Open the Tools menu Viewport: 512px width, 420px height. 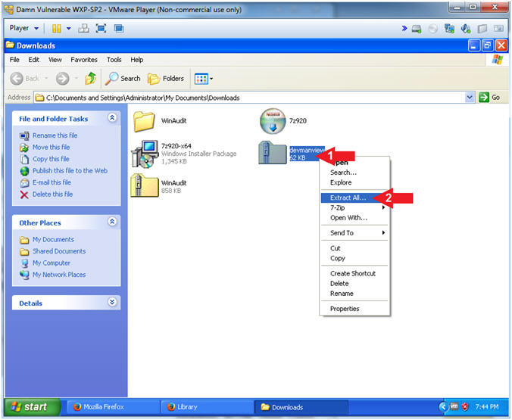click(x=114, y=60)
